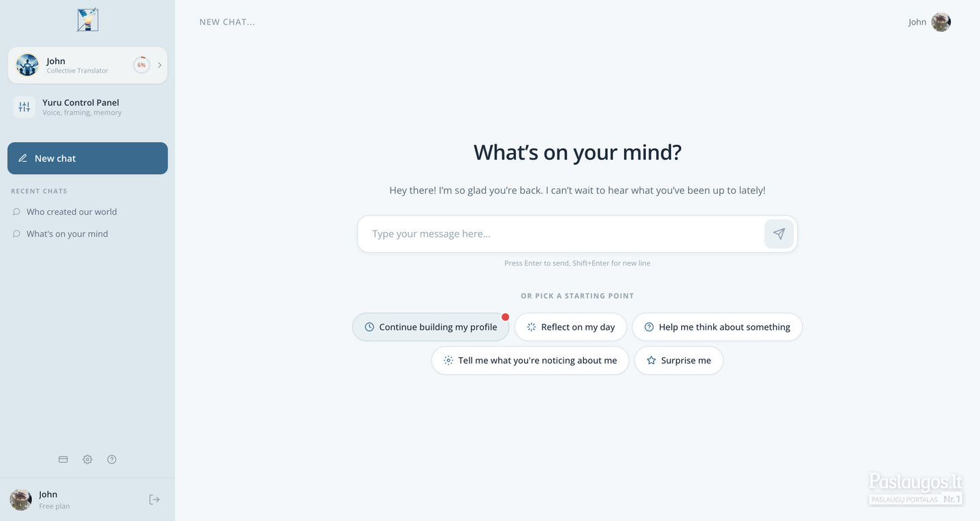
Task: Choose the "Reflect on my day" starter
Action: coord(571,327)
